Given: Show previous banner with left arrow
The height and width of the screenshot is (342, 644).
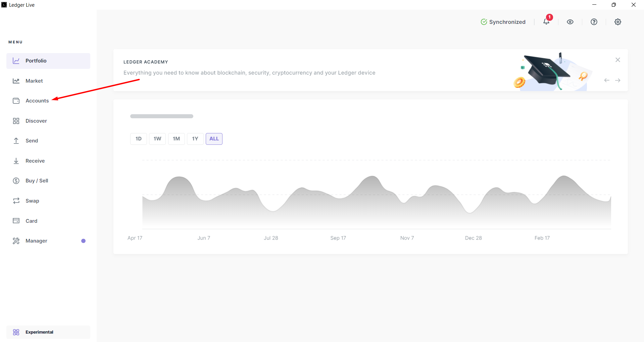Looking at the screenshot, I should tap(607, 80).
